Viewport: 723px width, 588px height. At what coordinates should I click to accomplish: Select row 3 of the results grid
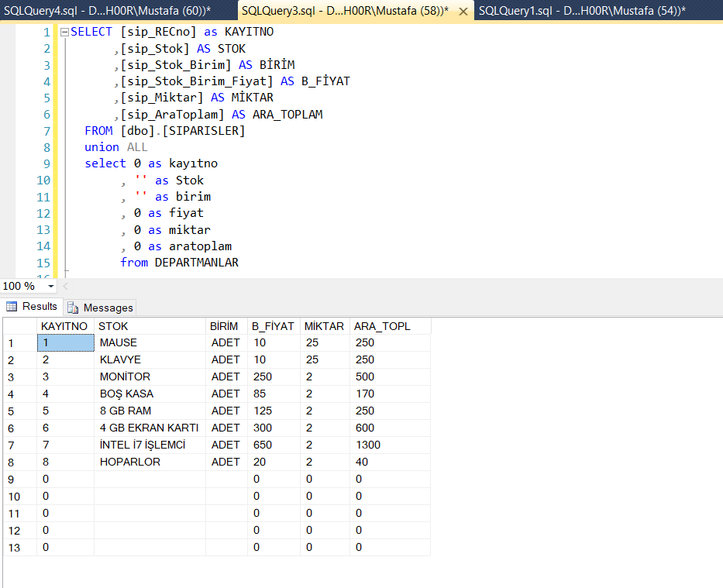pyautogui.click(x=19, y=377)
